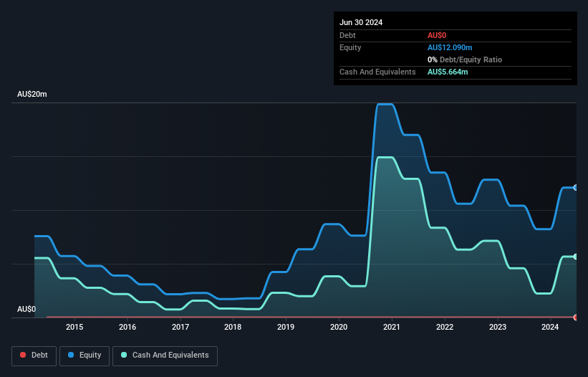Viewport: 588px width, 377px height.
Task: Select the 2024 x-axis label
Action: pyautogui.click(x=550, y=327)
